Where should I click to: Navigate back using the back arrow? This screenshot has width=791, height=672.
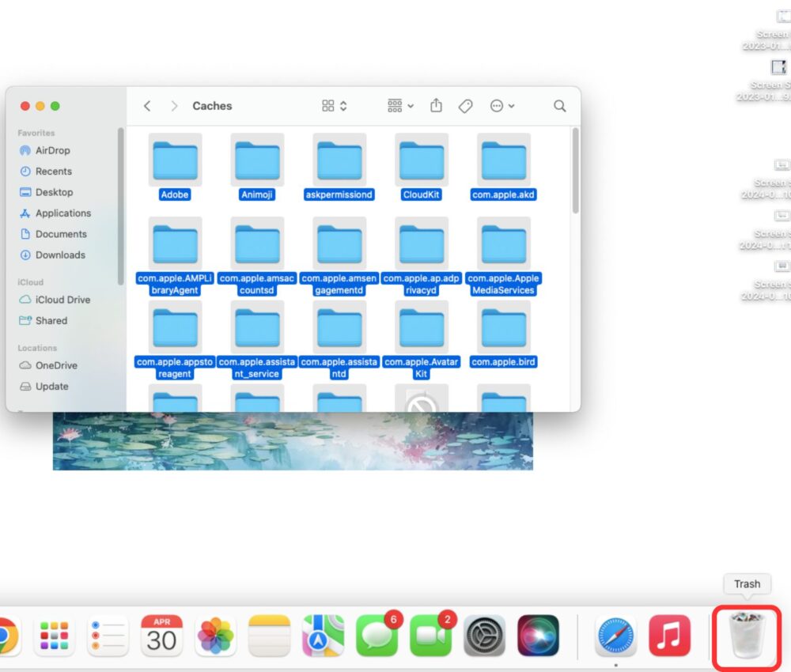[x=147, y=105]
